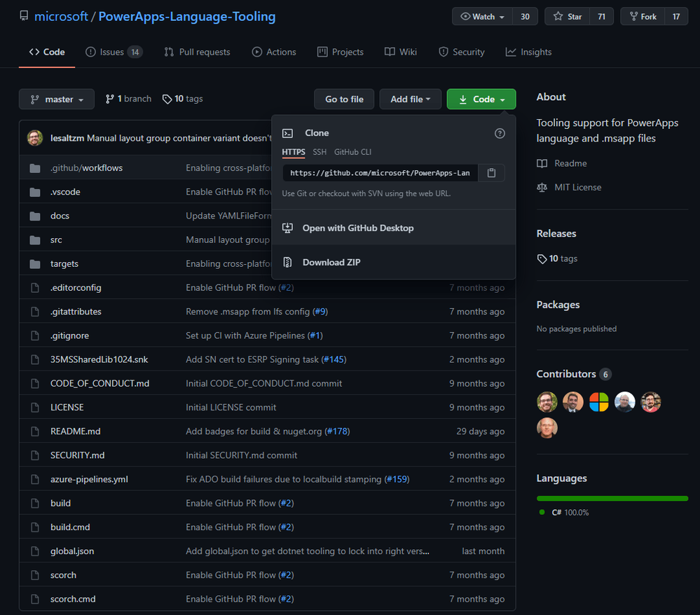
Task: Open the Readme link in About
Action: tap(570, 163)
